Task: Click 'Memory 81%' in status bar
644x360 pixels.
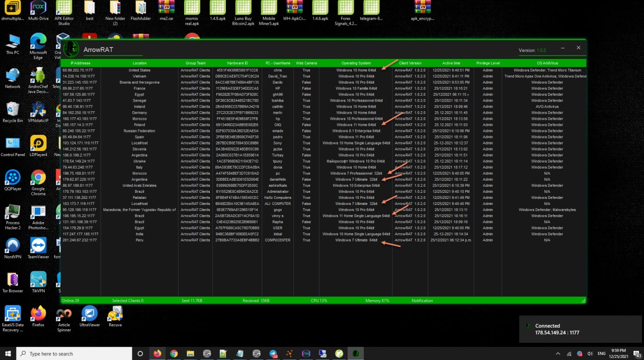Action: pyautogui.click(x=377, y=301)
